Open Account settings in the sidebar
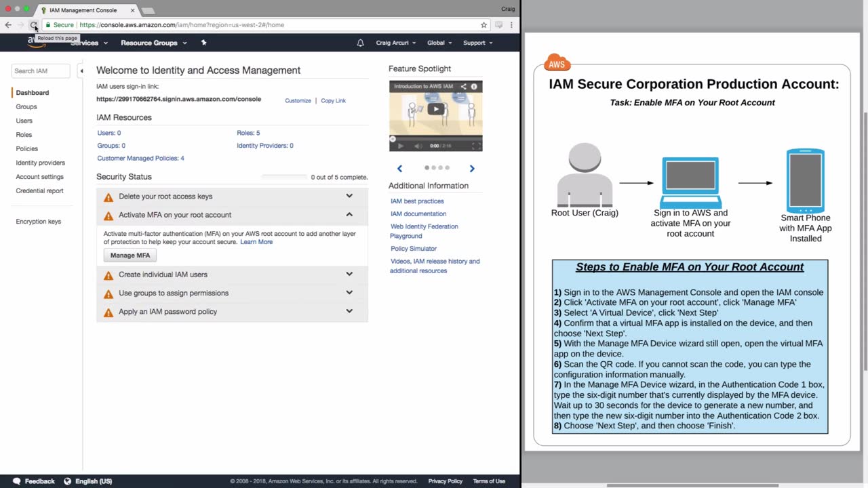This screenshot has height=488, width=868. (x=40, y=177)
